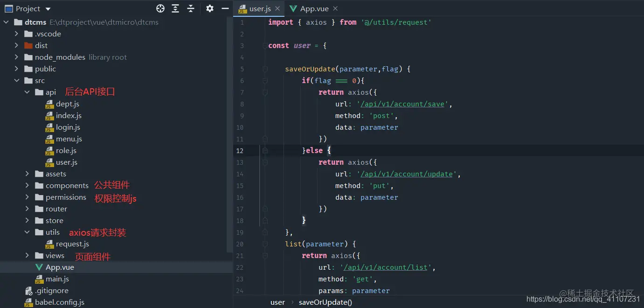The height and width of the screenshot is (308, 644).
Task: Click the JS file icon of main.js
Action: [x=40, y=279]
